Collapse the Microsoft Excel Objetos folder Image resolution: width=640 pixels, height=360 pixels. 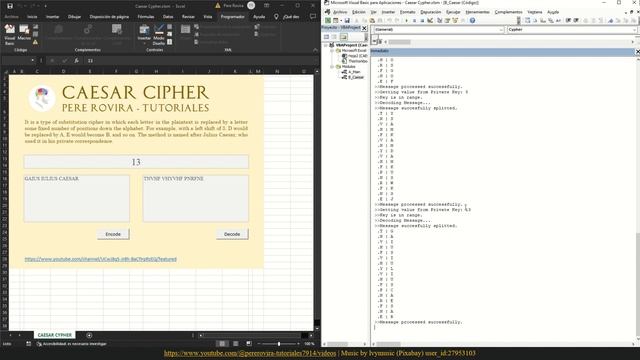[x=333, y=51]
